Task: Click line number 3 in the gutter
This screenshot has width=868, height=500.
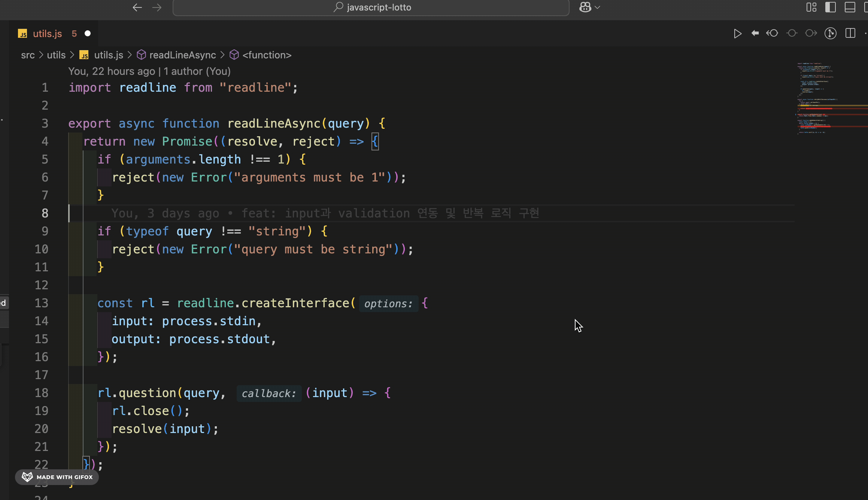Action: [x=45, y=124]
